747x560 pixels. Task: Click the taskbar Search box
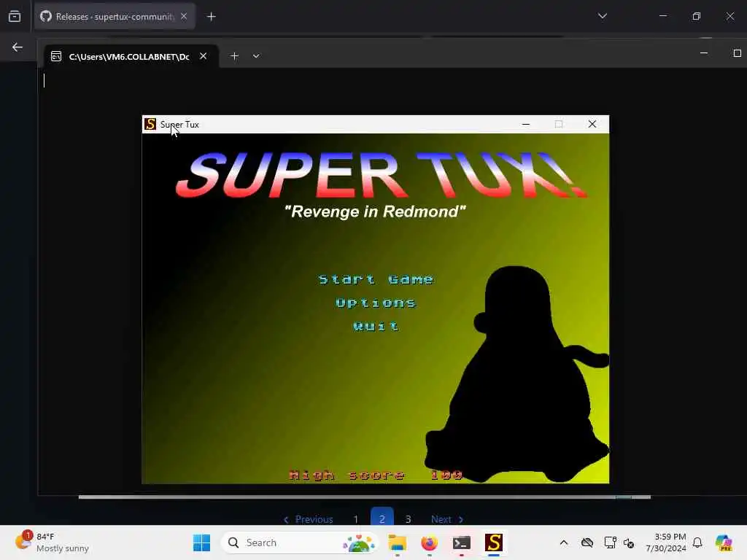(299, 542)
